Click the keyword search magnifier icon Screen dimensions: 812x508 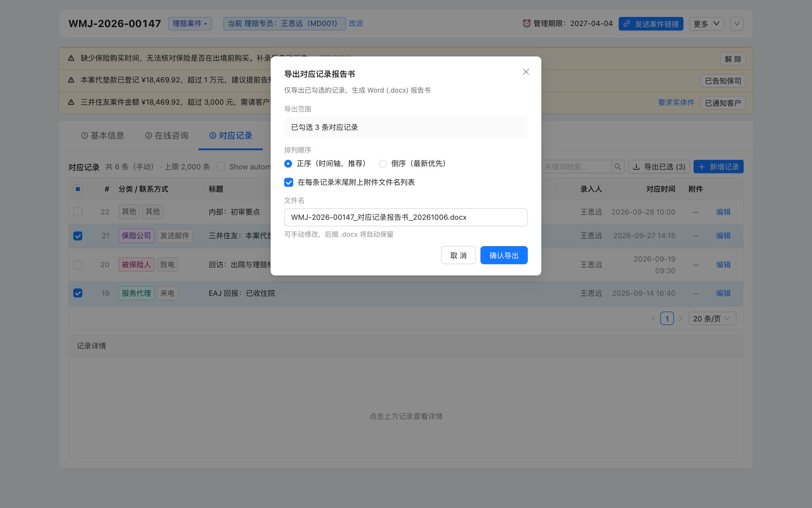click(x=618, y=167)
